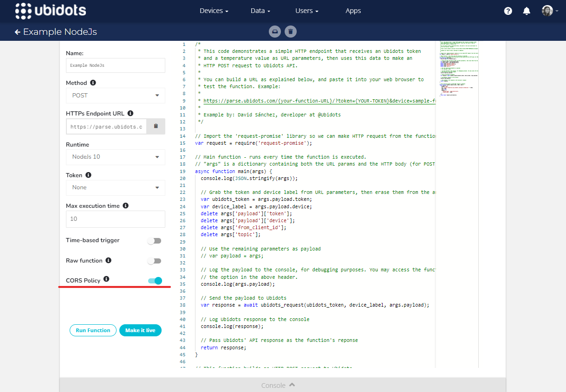
Task: Open the Apps menu
Action: point(353,11)
